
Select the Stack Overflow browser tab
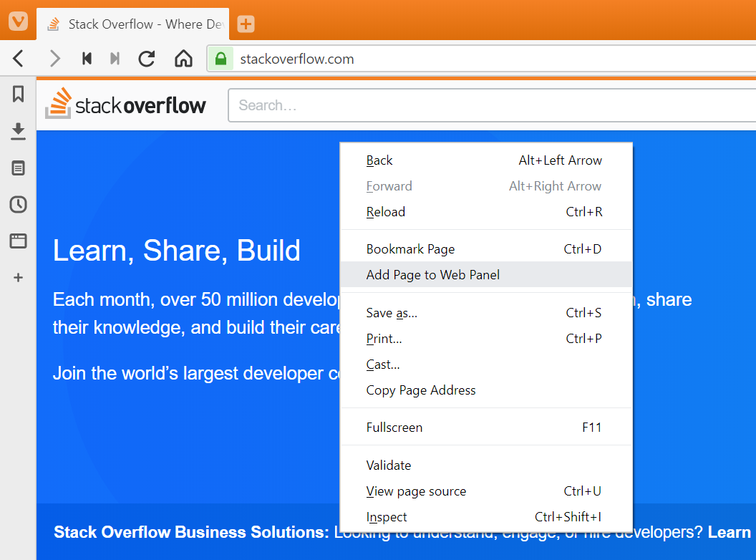(132, 24)
